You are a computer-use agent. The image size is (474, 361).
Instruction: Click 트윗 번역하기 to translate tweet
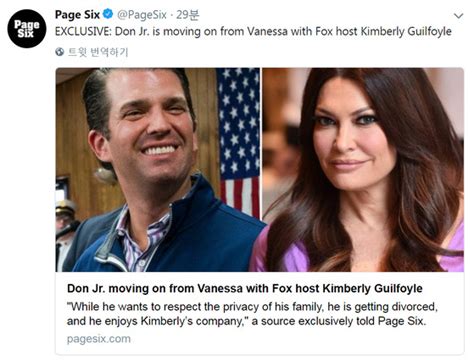98,52
